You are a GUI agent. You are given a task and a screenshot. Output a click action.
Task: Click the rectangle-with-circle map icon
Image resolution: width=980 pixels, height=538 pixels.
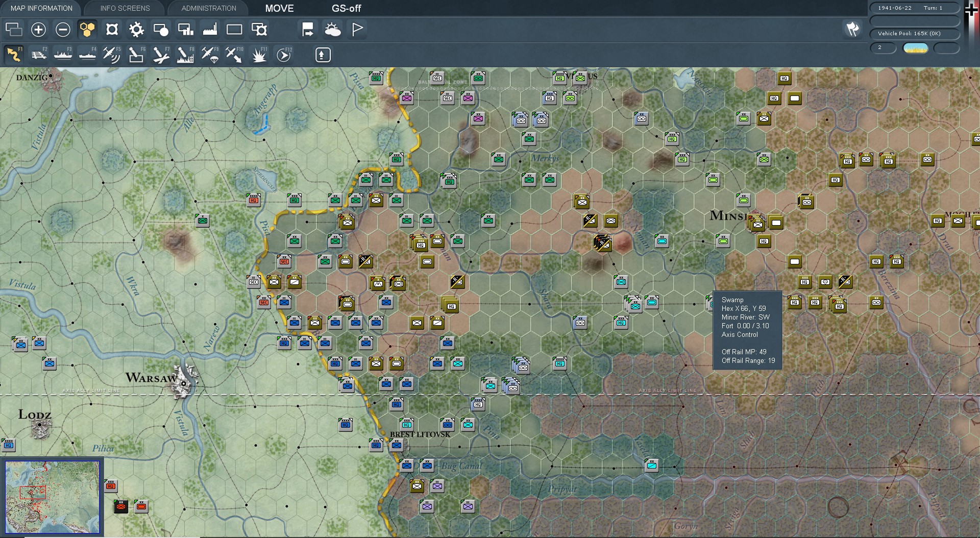tap(161, 30)
